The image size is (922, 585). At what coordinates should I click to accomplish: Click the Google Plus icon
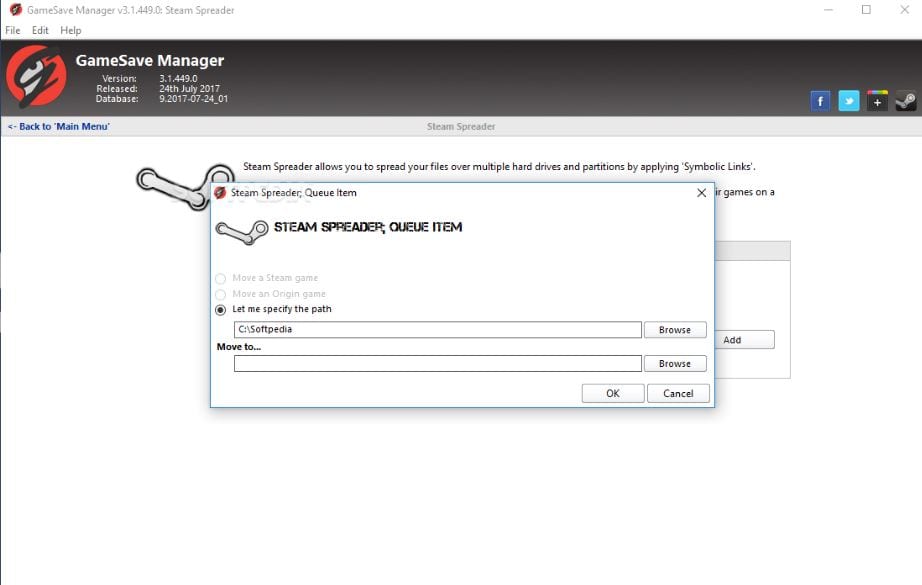click(877, 101)
